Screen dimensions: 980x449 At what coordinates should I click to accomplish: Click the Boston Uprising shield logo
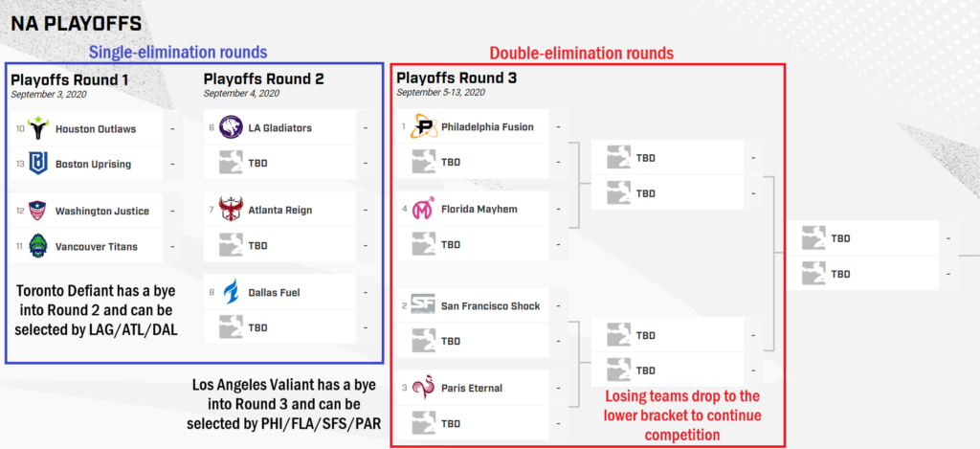tap(38, 164)
